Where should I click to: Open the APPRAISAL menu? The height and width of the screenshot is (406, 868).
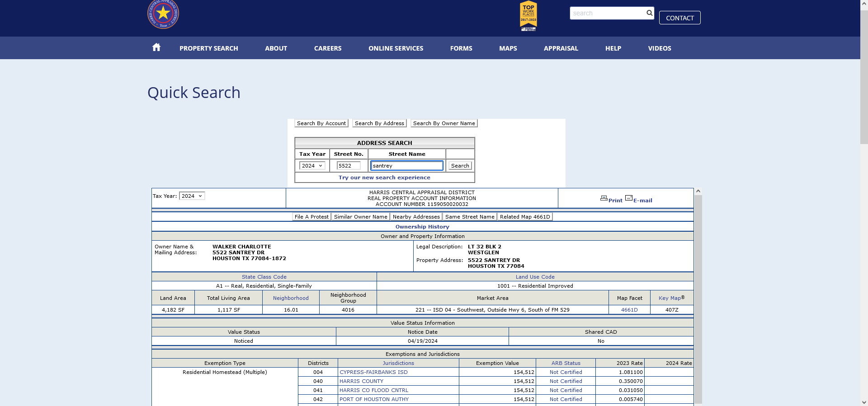(561, 48)
